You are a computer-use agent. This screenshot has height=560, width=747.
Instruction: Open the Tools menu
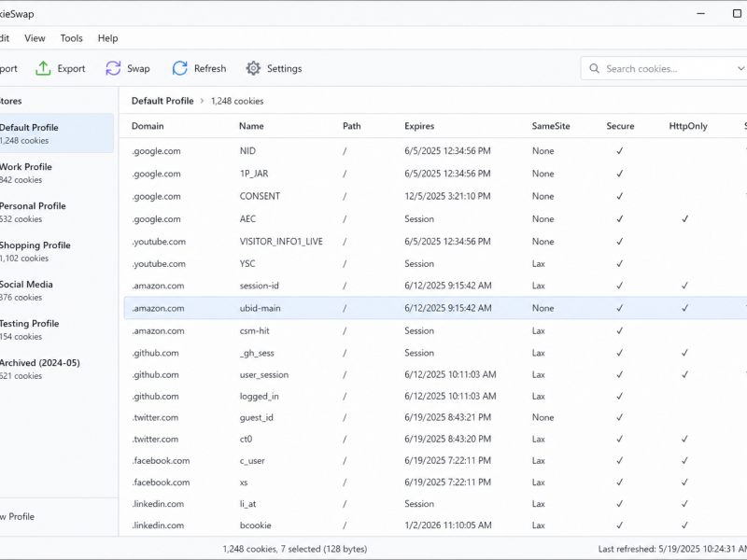72,38
